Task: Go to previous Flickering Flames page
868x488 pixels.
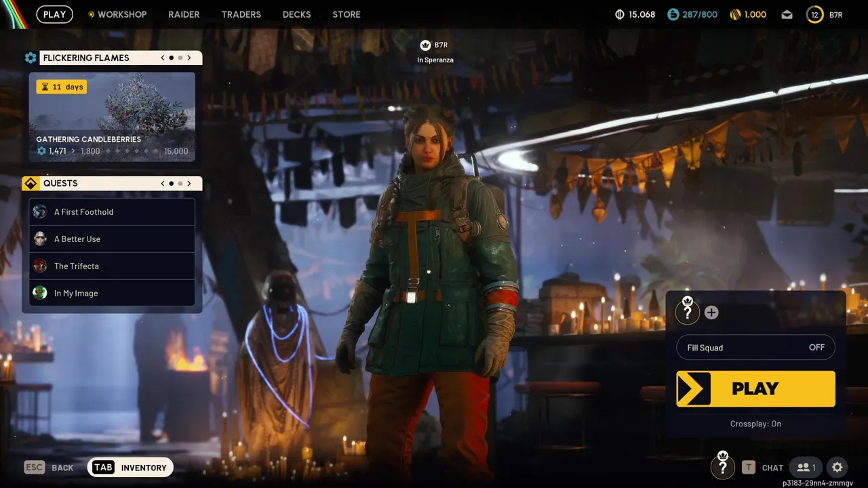Action: 163,58
